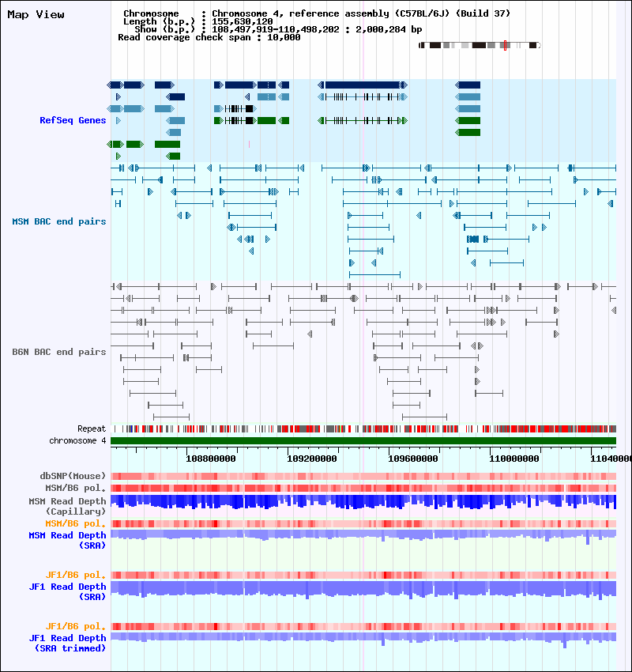Click the 109600000 ruler coordinate
This screenshot has height=672, width=632.
[412, 459]
